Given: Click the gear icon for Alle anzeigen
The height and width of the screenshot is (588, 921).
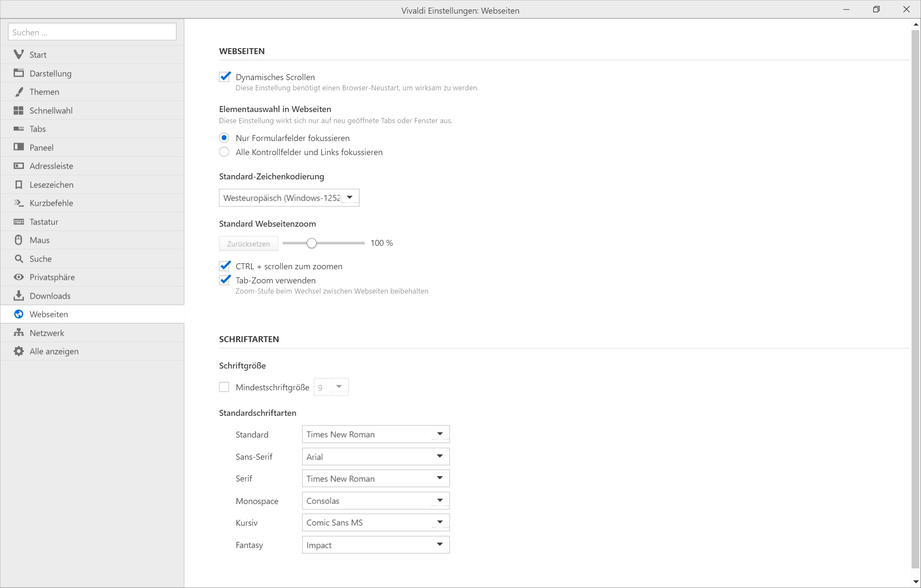Looking at the screenshot, I should pyautogui.click(x=18, y=351).
